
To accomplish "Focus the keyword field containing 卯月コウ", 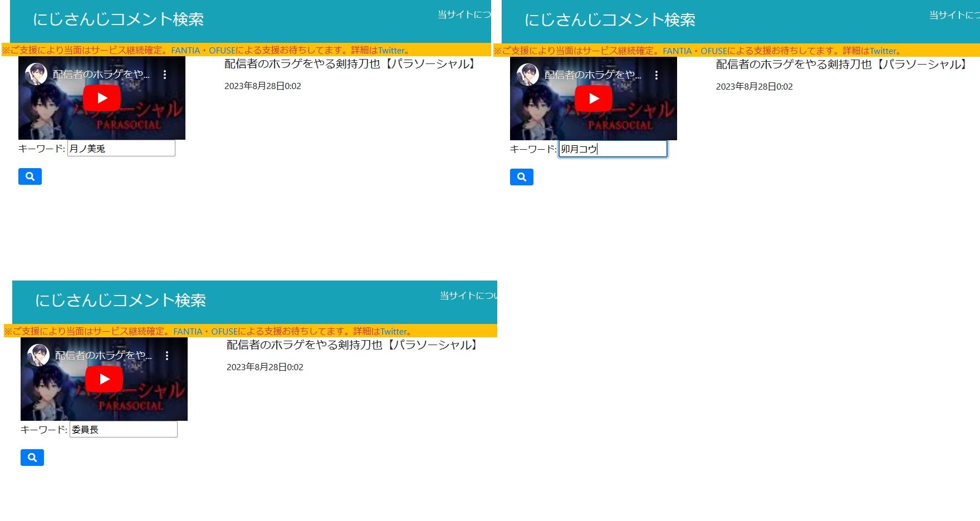I will tap(613, 149).
